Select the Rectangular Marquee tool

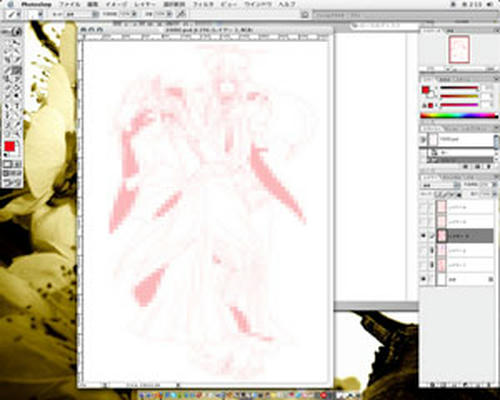point(7,42)
